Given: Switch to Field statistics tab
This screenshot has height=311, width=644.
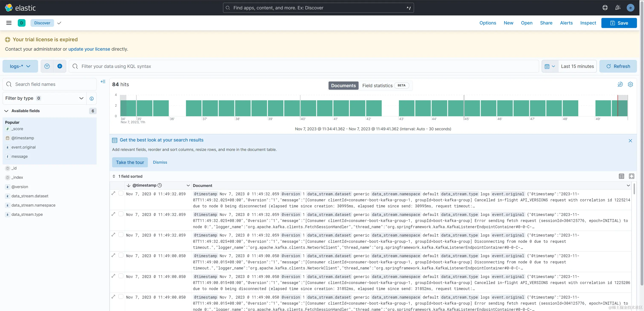Looking at the screenshot, I should [377, 86].
